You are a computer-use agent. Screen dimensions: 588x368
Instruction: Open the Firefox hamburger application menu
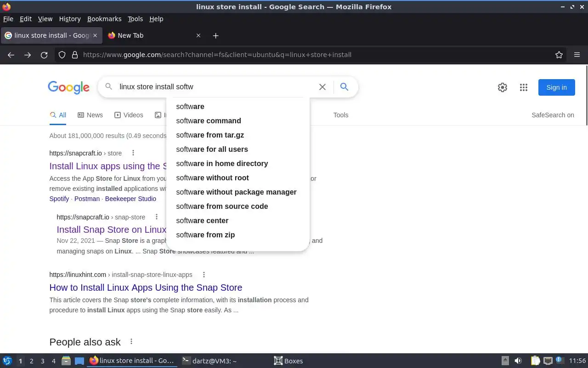577,55
